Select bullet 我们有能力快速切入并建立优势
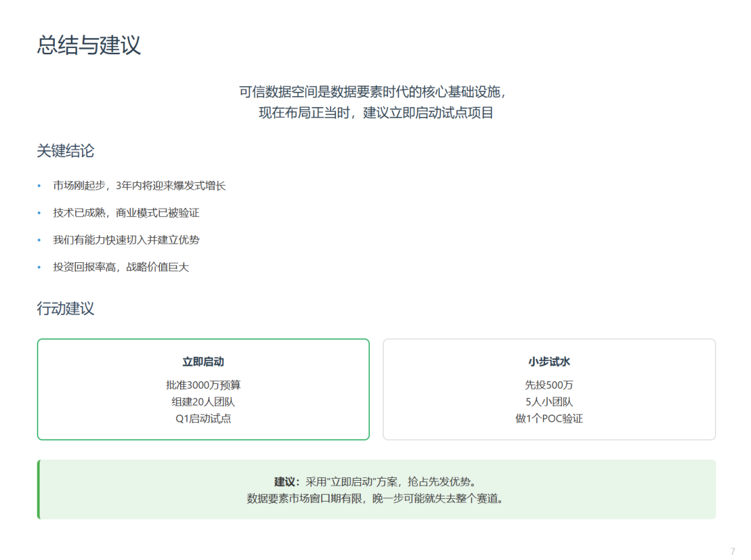The height and width of the screenshot is (560, 751). tap(126, 239)
